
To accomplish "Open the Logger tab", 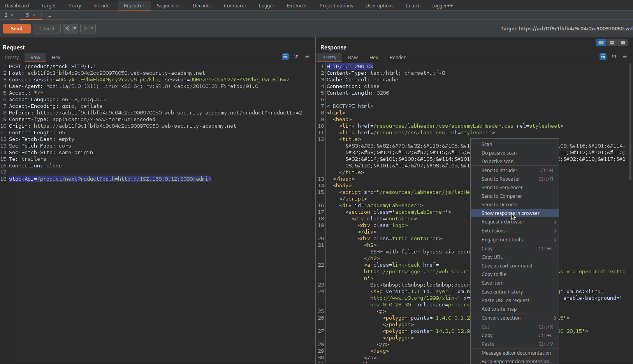I will [x=267, y=5].
